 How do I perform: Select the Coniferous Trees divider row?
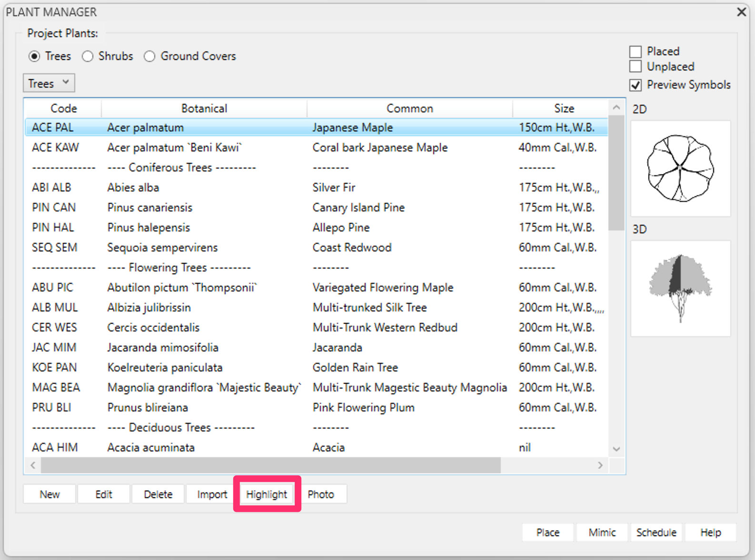pyautogui.click(x=316, y=168)
